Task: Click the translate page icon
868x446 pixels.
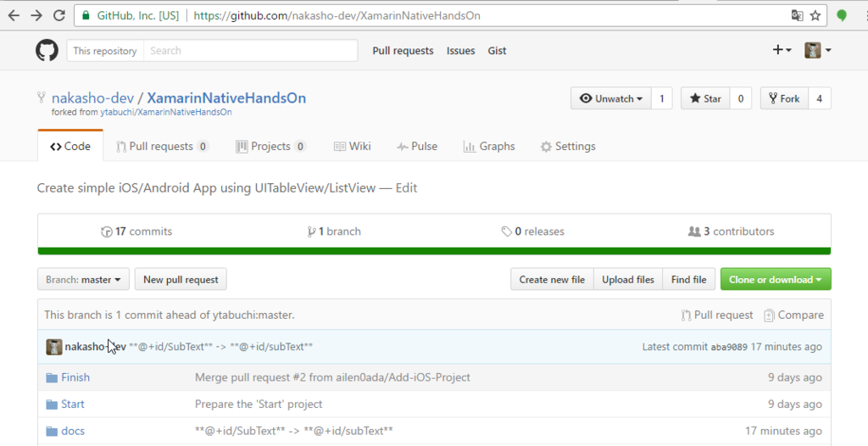Action: (x=797, y=15)
